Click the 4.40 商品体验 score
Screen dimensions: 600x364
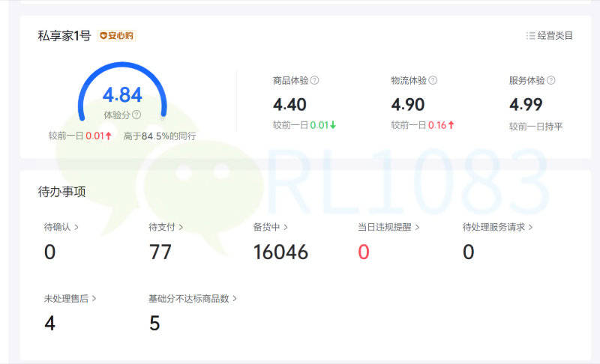point(289,104)
